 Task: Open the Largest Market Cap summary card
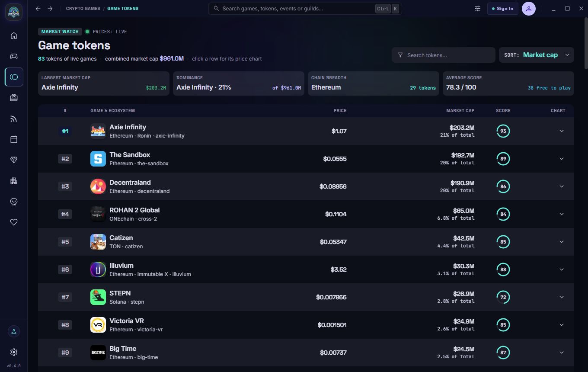click(104, 83)
